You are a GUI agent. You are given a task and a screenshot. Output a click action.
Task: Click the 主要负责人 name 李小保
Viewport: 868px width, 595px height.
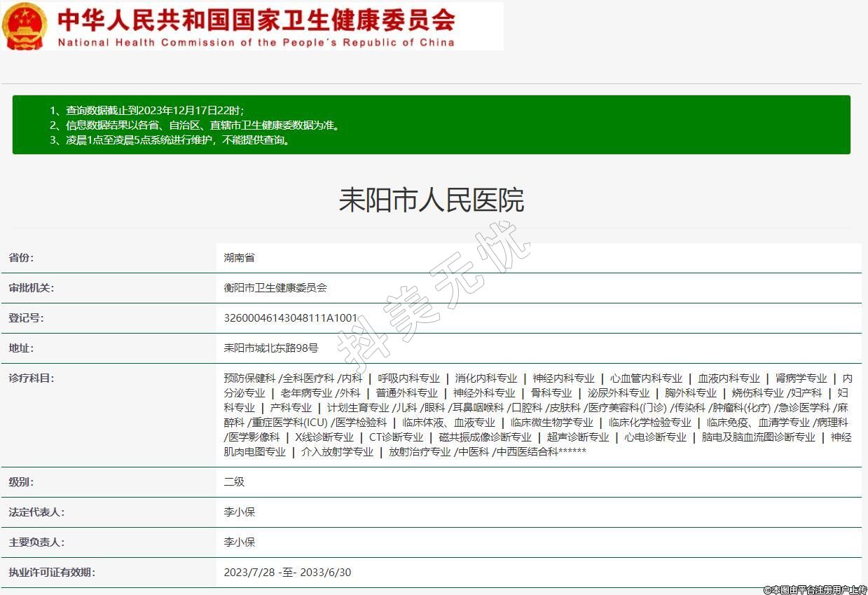(x=239, y=542)
